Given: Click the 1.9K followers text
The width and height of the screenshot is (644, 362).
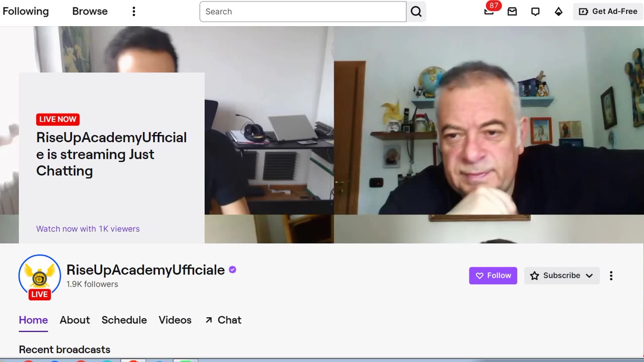Looking at the screenshot, I should [x=92, y=284].
